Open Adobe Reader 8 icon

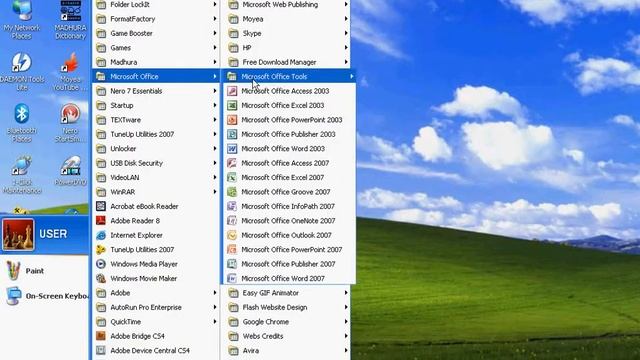(x=101, y=221)
